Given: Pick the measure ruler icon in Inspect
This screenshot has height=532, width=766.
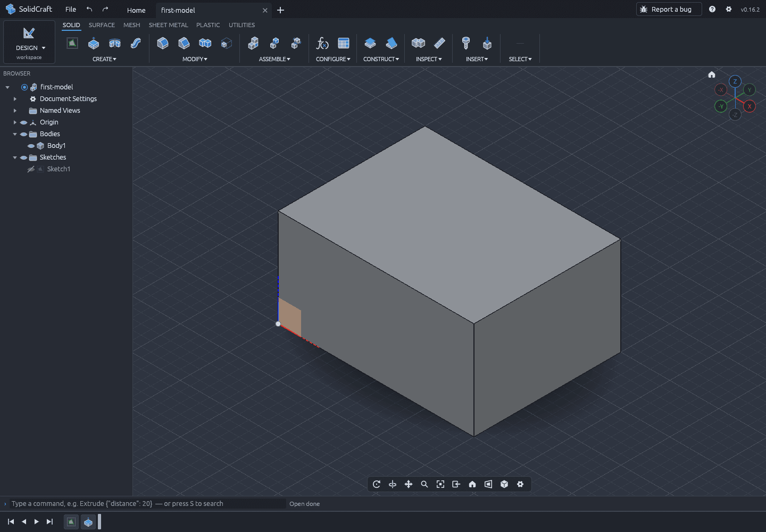Looking at the screenshot, I should click(439, 43).
